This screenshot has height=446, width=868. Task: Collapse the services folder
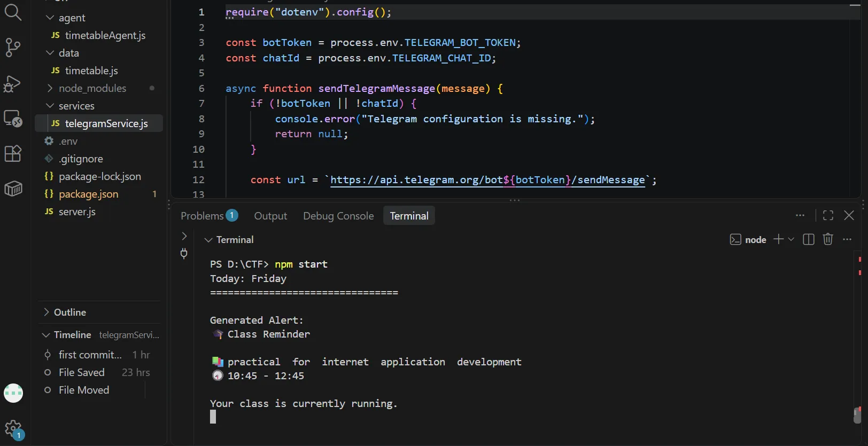[x=50, y=106]
